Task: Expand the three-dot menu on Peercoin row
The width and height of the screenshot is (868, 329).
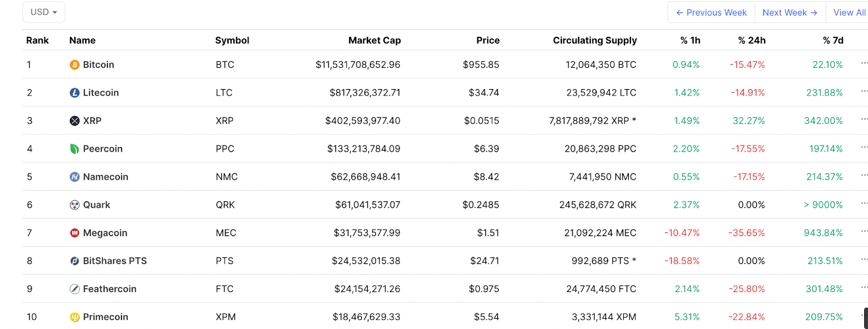Action: point(864,148)
